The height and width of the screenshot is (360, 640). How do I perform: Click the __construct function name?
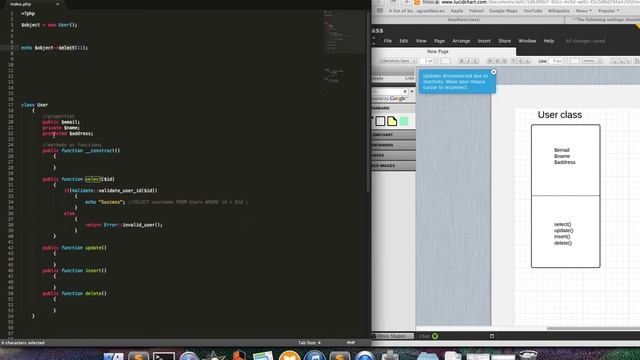coord(99,151)
